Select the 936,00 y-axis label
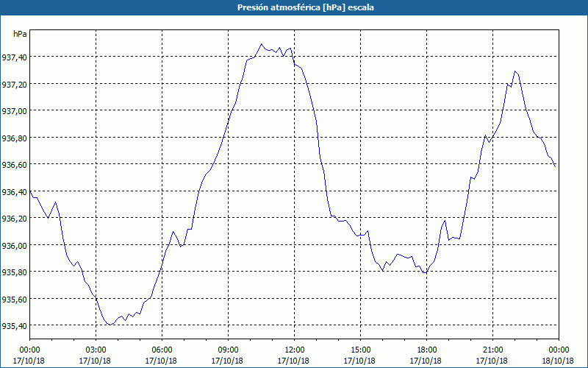The width and height of the screenshot is (588, 368). [x=14, y=246]
